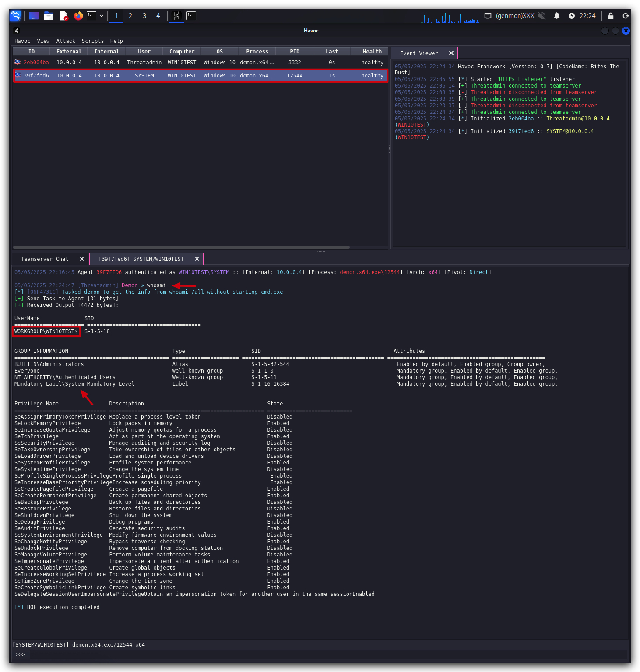The width and height of the screenshot is (640, 672).
Task: Launch Firefox from the taskbar
Action: (78, 16)
